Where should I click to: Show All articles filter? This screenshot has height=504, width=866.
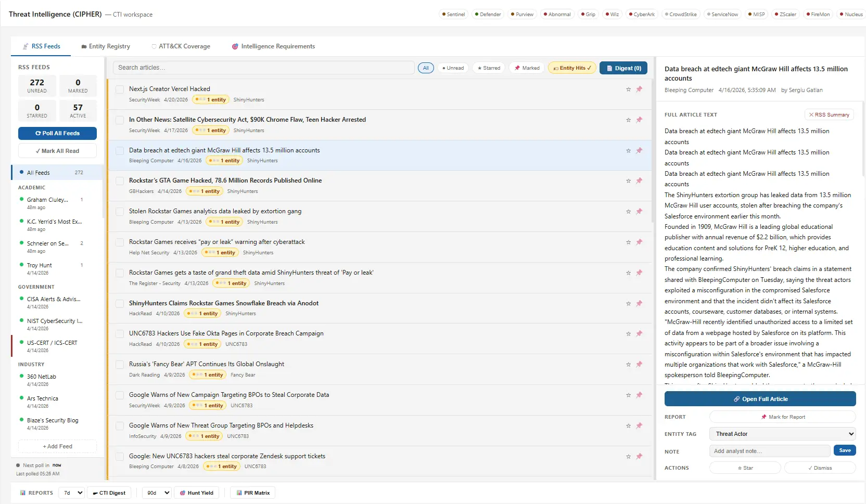tap(426, 68)
